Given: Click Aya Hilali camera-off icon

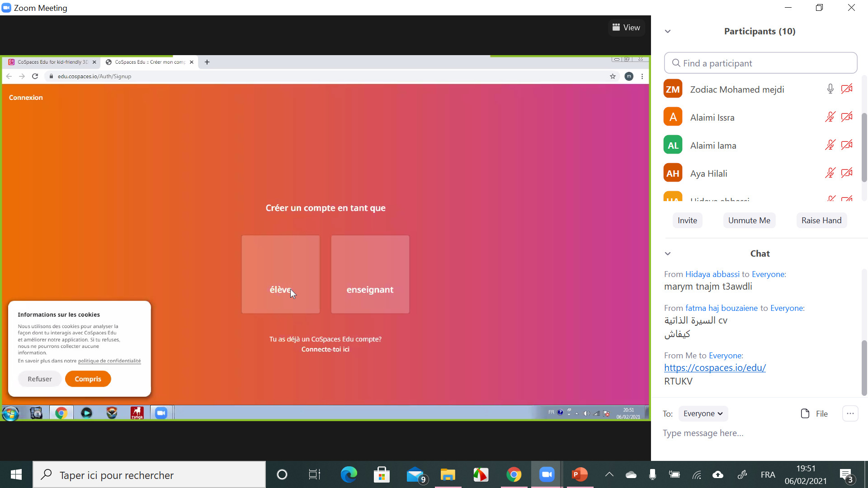Looking at the screenshot, I should tap(847, 173).
